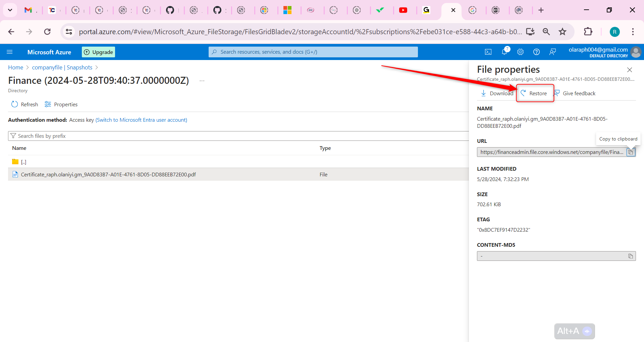Open the browser extensions puzzle icon
Image resolution: width=644 pixels, height=342 pixels.
pos(588,32)
